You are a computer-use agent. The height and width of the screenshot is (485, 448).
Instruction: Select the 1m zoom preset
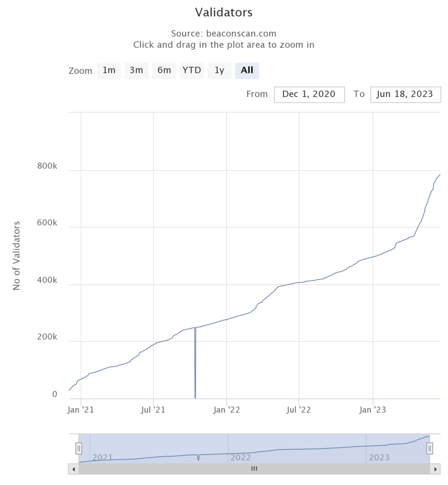[109, 70]
